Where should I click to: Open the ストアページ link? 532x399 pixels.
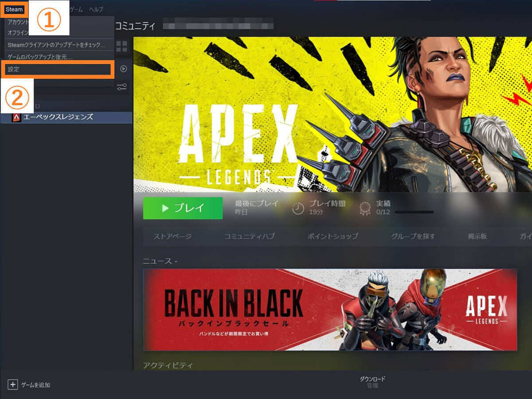(x=172, y=236)
